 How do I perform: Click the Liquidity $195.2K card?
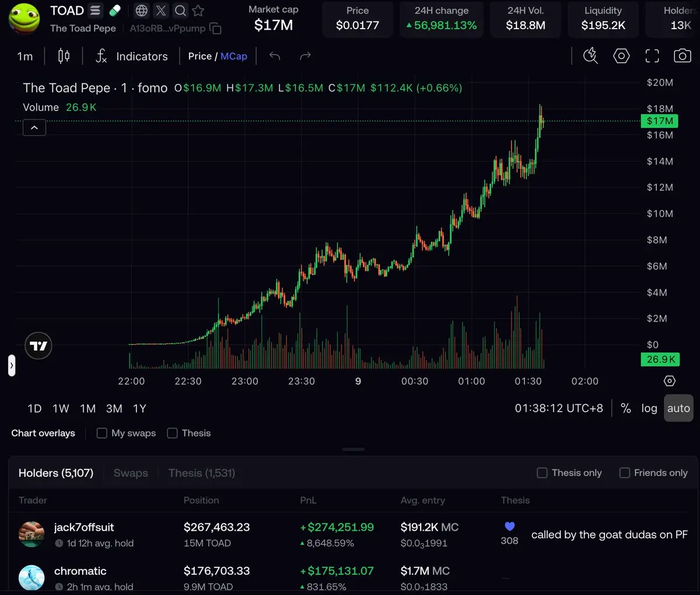[x=603, y=19]
